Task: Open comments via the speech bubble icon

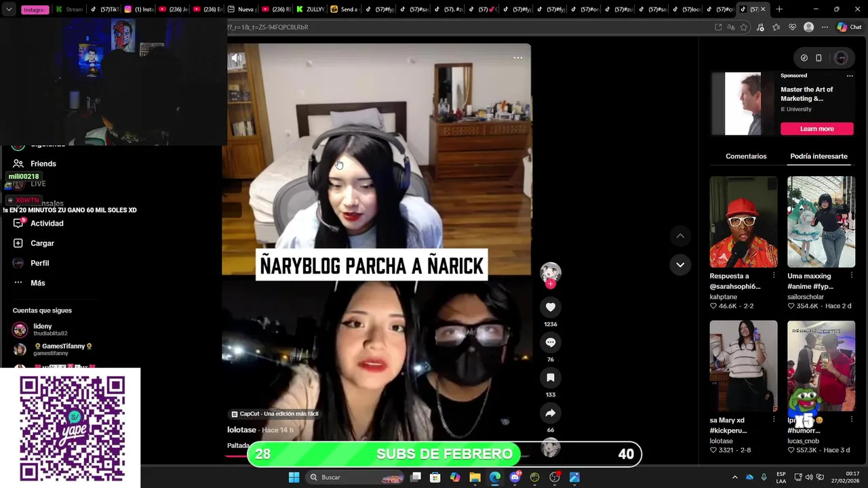Action: point(551,342)
